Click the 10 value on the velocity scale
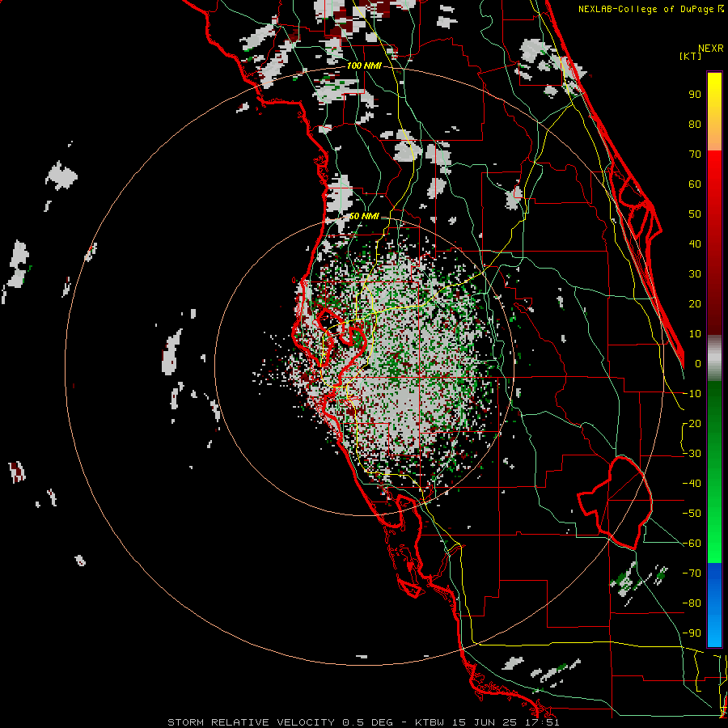Viewport: 728px width, 728px height. coord(695,334)
